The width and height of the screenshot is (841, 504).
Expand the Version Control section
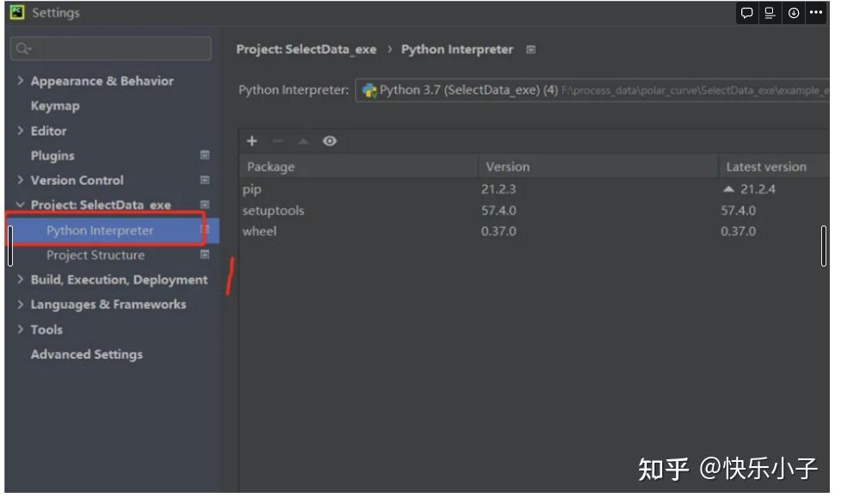21,180
